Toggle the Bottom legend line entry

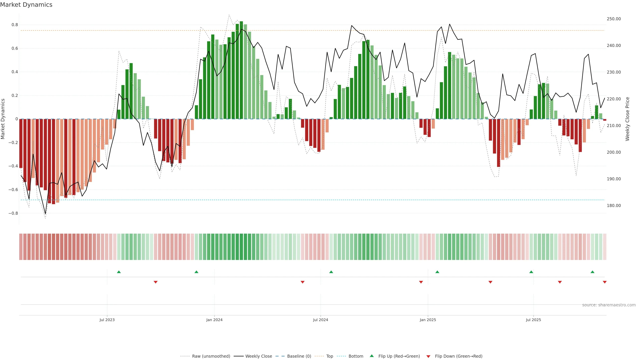[x=356, y=356]
